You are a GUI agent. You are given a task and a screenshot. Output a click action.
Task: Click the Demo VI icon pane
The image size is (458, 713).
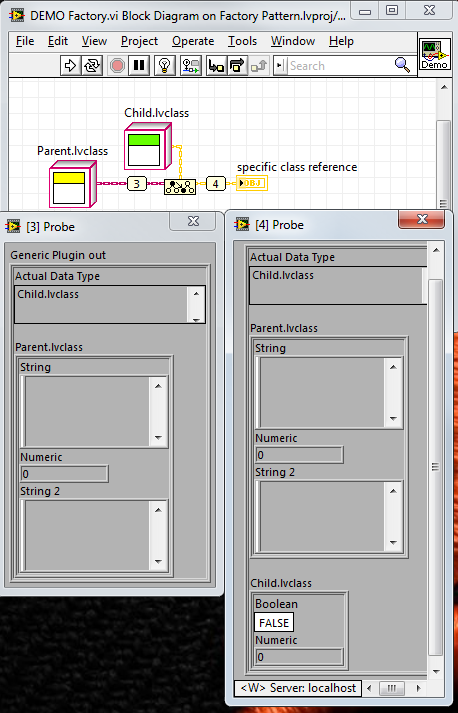click(434, 54)
